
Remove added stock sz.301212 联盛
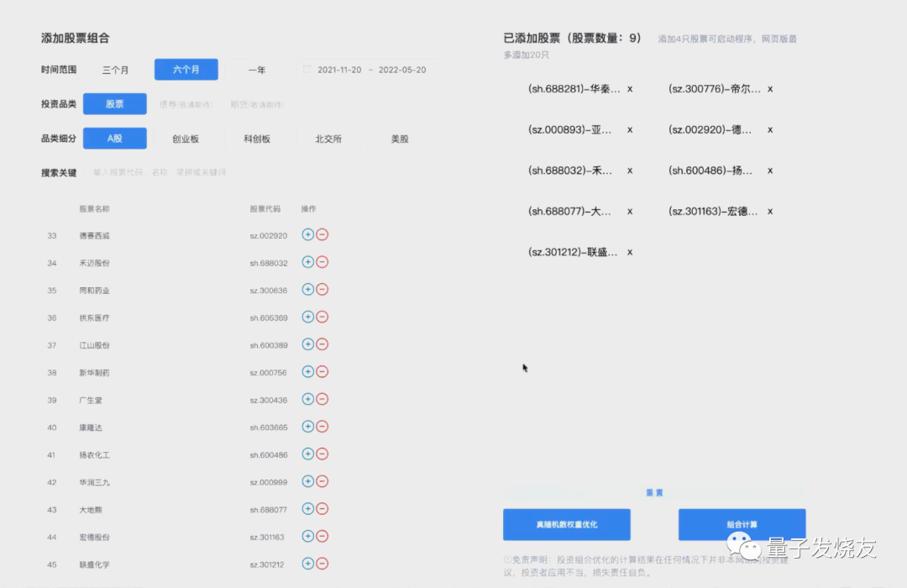[x=630, y=252]
